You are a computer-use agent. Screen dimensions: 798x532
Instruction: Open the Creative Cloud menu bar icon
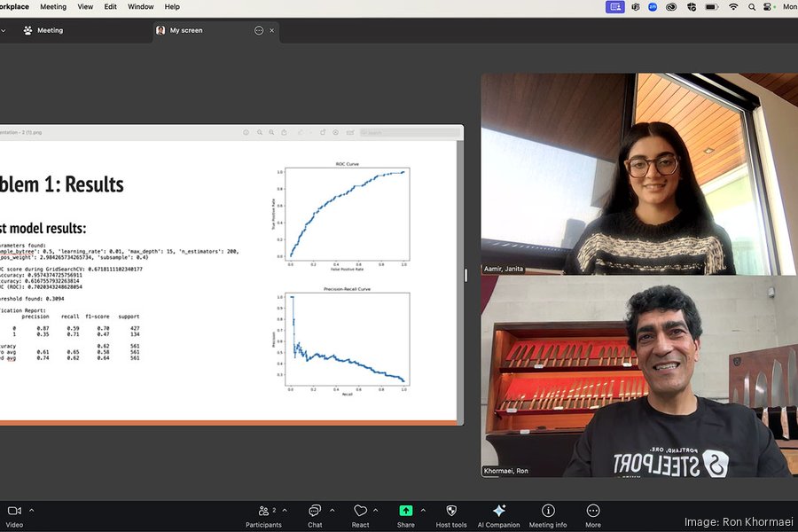click(x=671, y=6)
